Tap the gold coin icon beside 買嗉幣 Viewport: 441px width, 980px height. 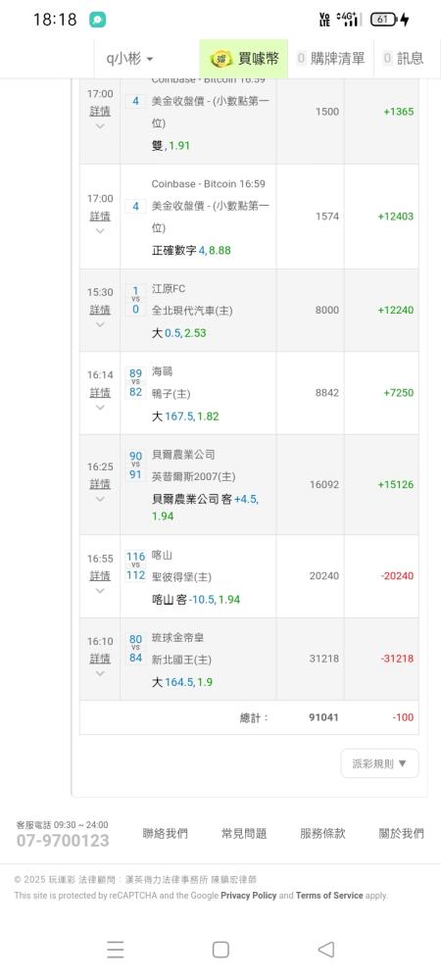[220, 59]
